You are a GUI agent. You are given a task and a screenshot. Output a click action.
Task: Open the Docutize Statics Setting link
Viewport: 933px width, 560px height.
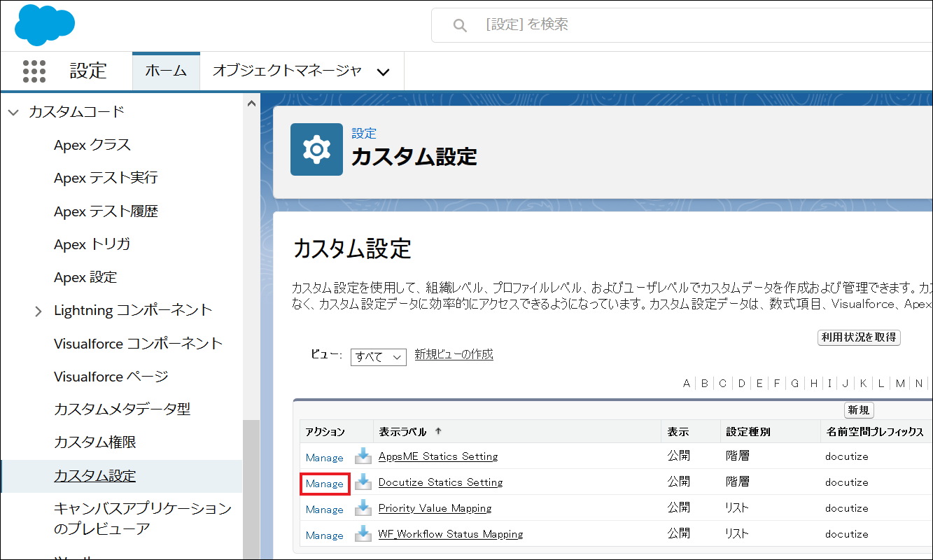[x=440, y=482]
